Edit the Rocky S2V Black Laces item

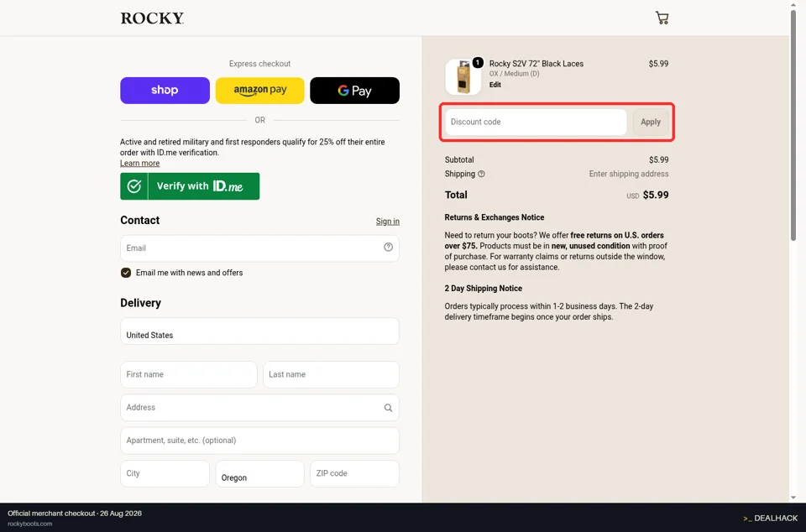pyautogui.click(x=495, y=85)
